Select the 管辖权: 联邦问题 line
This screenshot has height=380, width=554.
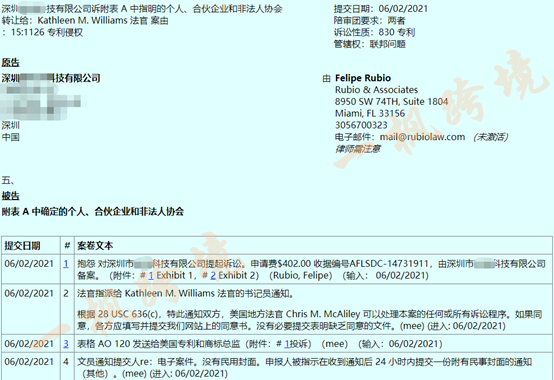pyautogui.click(x=370, y=44)
